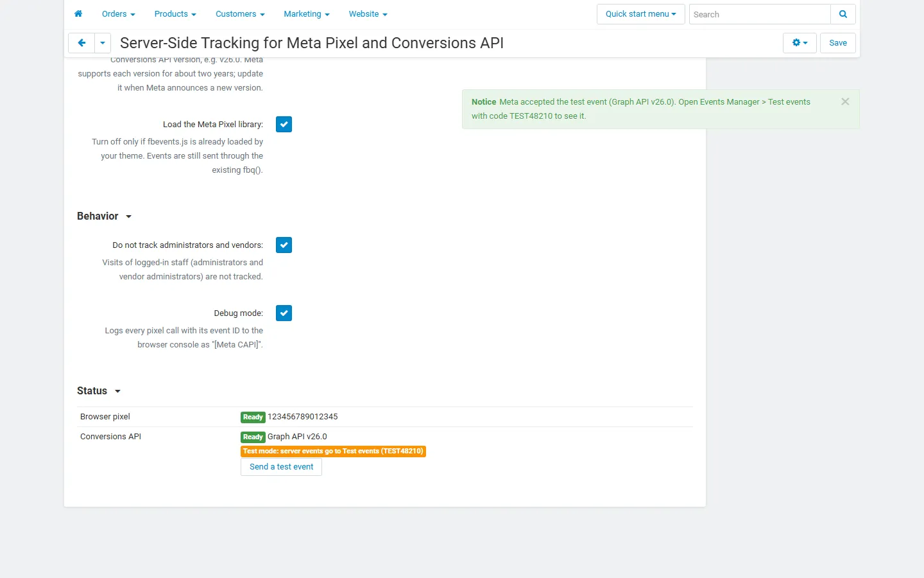Uncheck Load the Meta Pixel library

pos(284,125)
